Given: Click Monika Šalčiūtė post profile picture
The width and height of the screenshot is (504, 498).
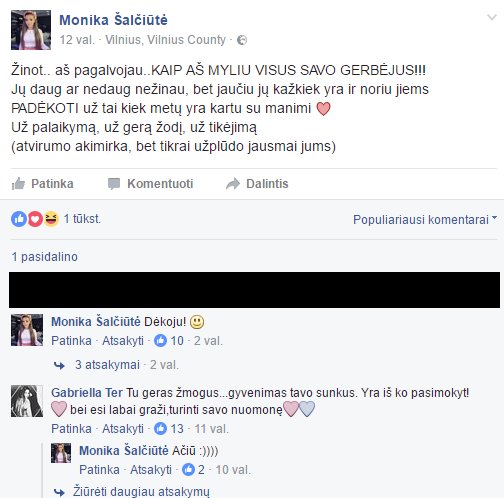Looking at the screenshot, I should (x=31, y=30).
